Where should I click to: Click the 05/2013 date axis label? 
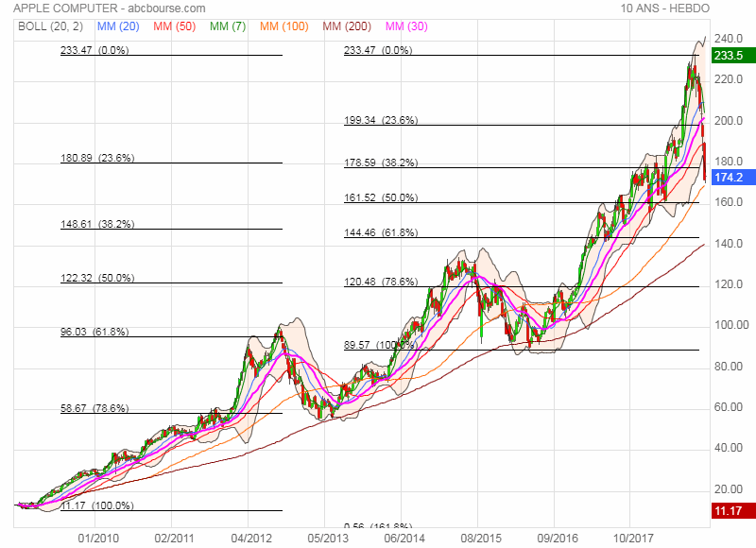(x=328, y=538)
